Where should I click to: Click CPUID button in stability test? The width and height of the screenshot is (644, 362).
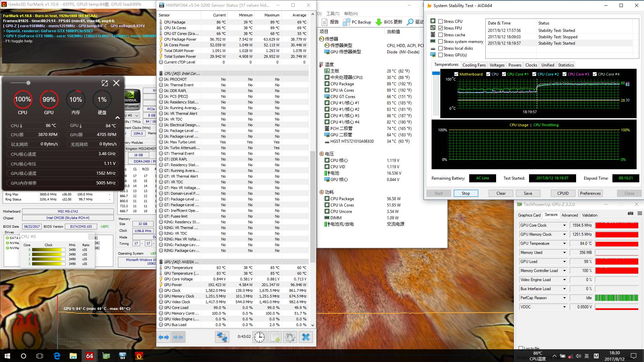[x=563, y=193]
